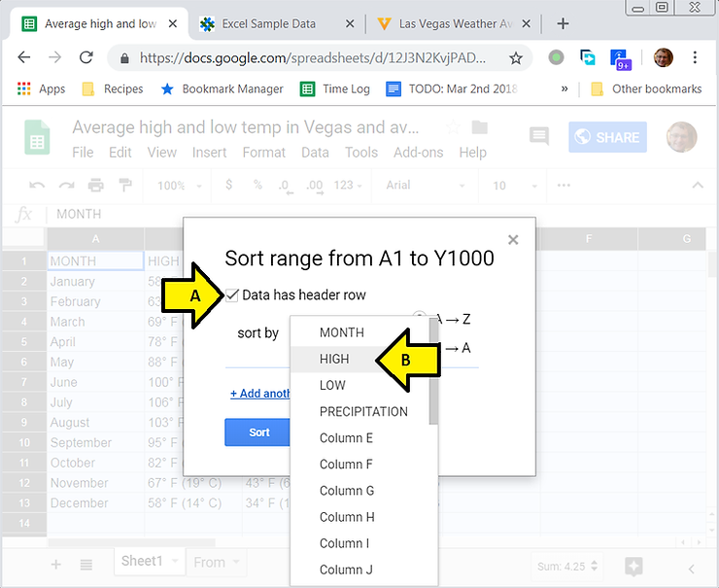
Task: Select HIGH from the sort by list
Action: tap(334, 359)
